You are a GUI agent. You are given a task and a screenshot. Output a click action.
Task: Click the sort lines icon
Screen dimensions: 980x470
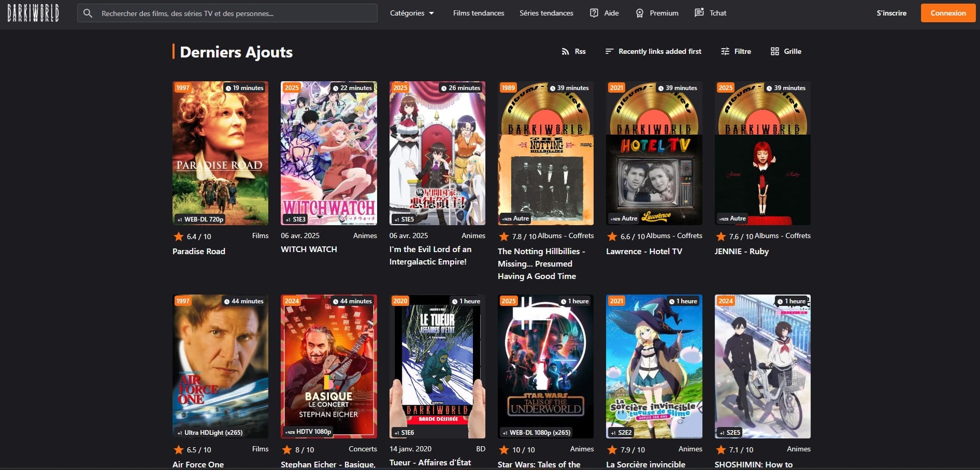(609, 51)
